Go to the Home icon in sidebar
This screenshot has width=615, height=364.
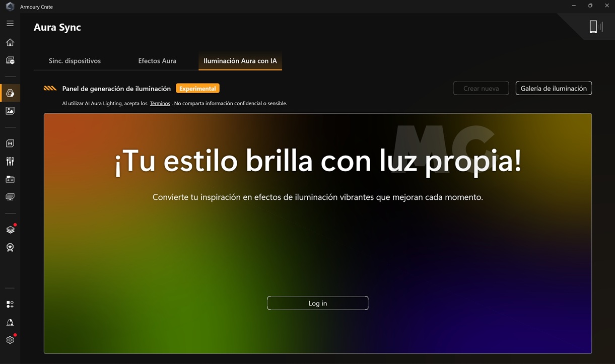10,43
